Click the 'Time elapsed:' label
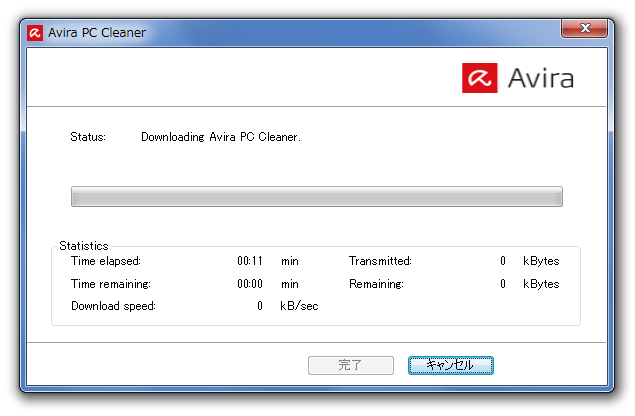 (106, 261)
